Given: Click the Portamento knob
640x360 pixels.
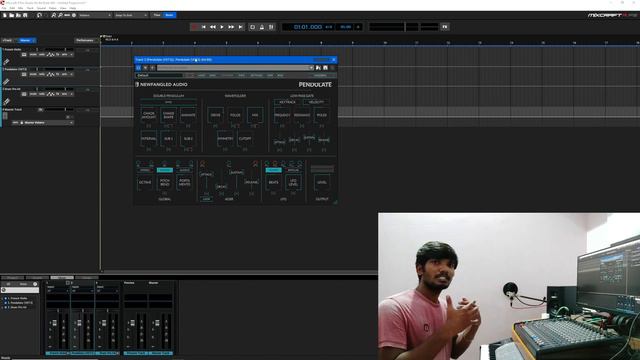Looking at the screenshot, I should [184, 182].
